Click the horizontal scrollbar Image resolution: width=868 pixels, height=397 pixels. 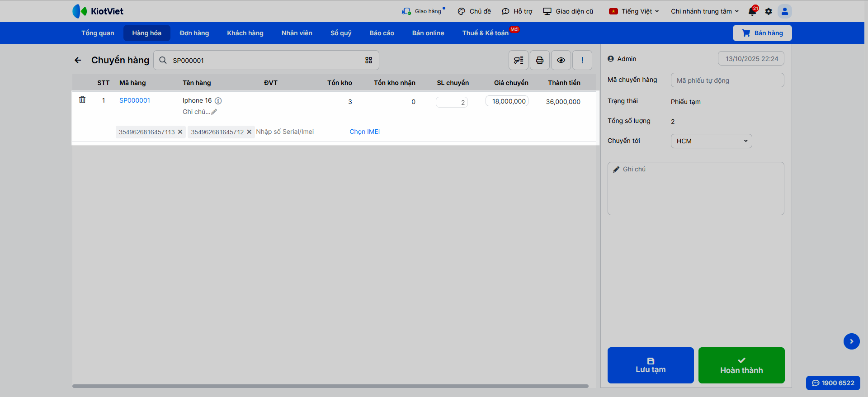pos(330,386)
